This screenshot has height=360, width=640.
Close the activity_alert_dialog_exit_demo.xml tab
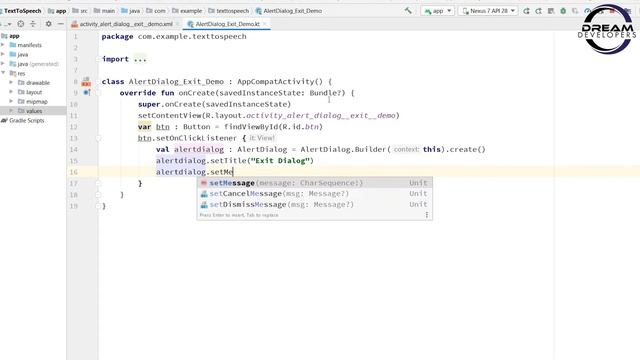(178, 24)
